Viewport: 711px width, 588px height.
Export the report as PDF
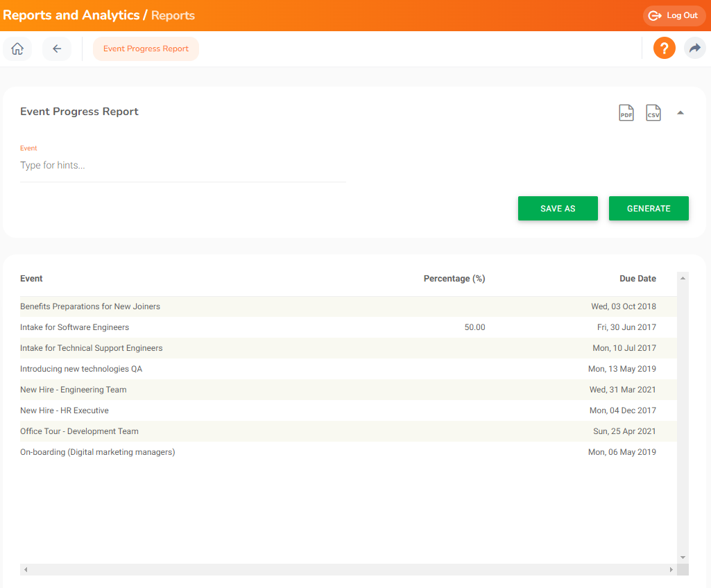626,112
